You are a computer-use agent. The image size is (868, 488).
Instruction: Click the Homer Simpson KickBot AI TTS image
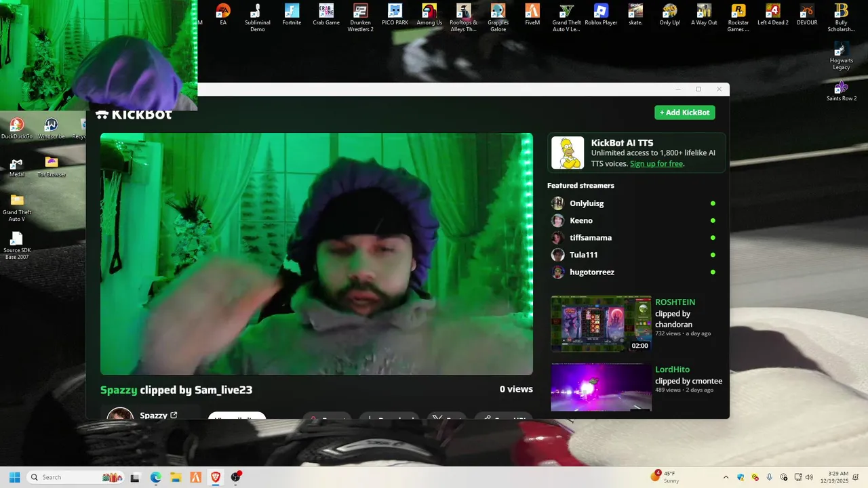pos(568,152)
